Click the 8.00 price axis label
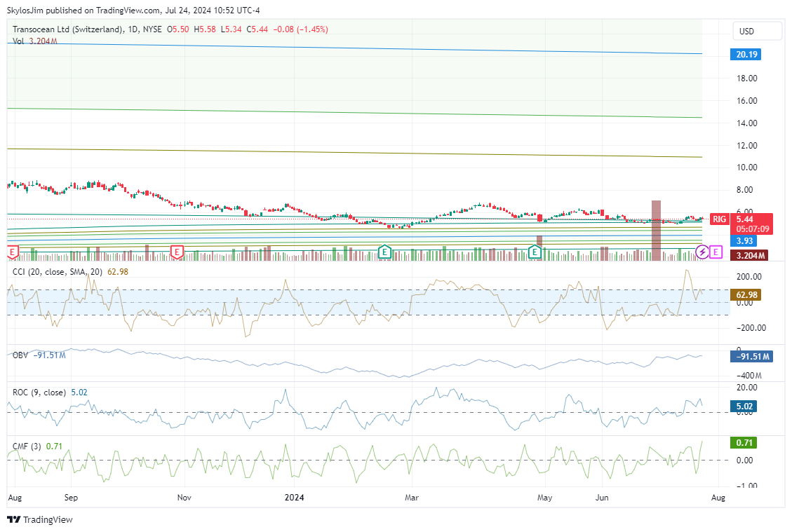 pyautogui.click(x=745, y=190)
